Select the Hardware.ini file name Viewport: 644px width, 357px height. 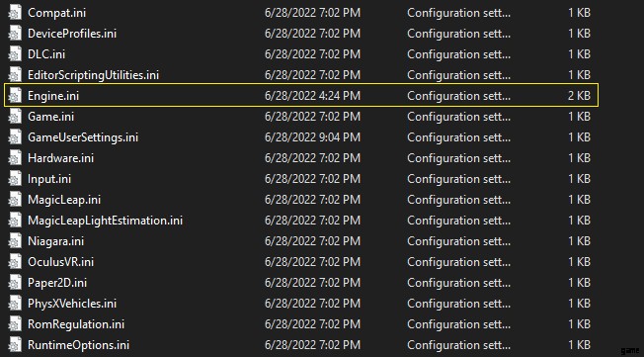tap(61, 158)
